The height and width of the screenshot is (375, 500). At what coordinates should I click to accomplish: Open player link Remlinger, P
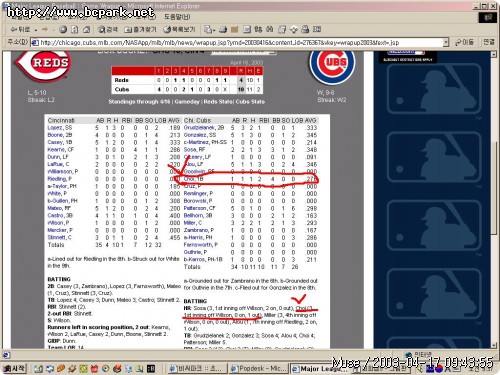pos(198,194)
